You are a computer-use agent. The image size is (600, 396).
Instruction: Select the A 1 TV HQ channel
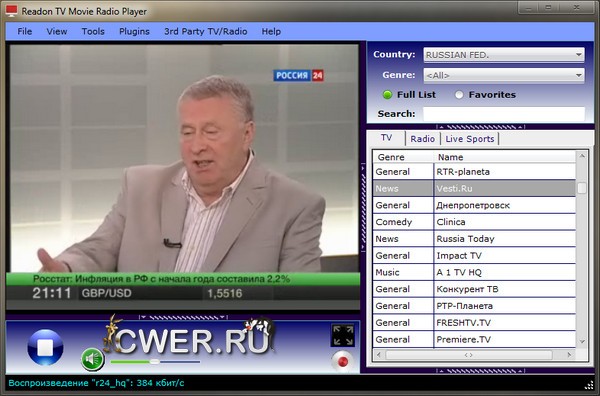pyautogui.click(x=474, y=272)
